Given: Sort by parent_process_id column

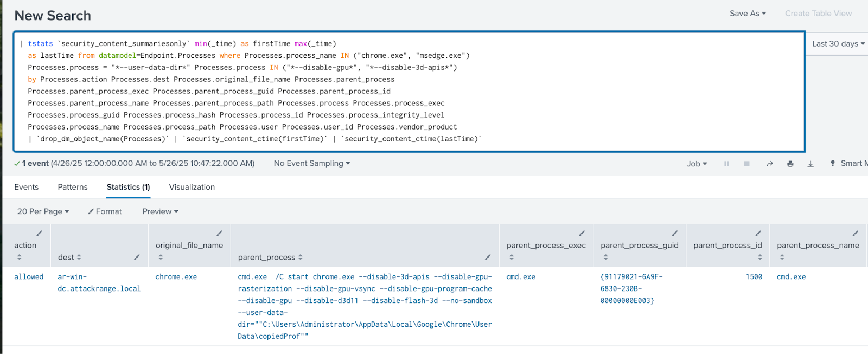Looking at the screenshot, I should [759, 257].
